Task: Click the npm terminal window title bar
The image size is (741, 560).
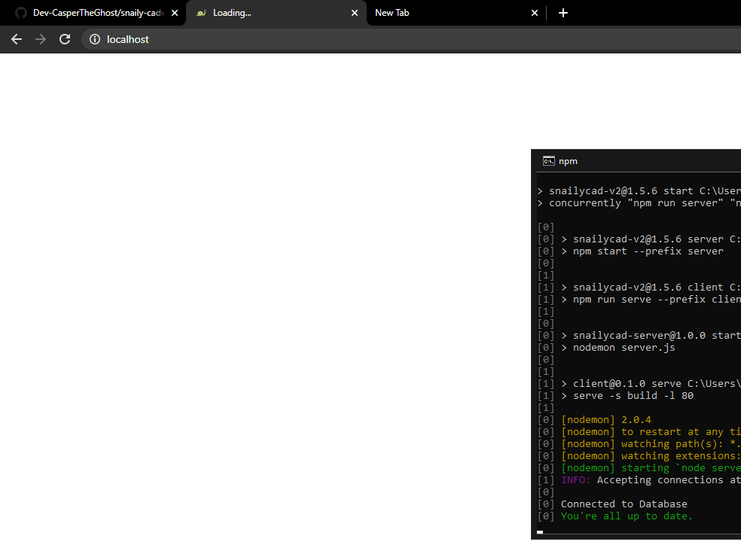Action: pos(648,160)
